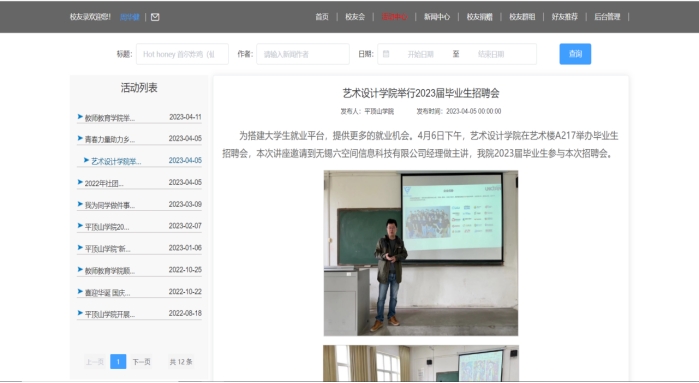699x383 pixels.
Task: Select the red 活动中心 navigation item
Action: pyautogui.click(x=395, y=17)
